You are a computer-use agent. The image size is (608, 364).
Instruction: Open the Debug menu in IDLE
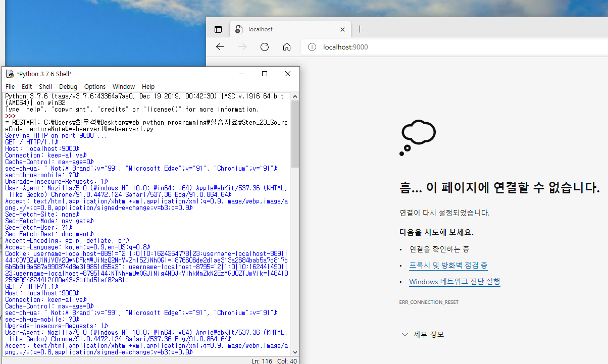coord(68,87)
